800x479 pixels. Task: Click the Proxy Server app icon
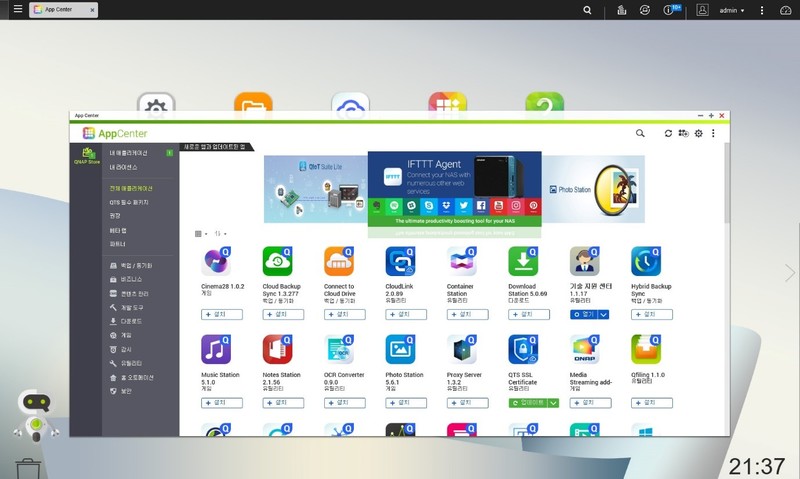pos(462,349)
